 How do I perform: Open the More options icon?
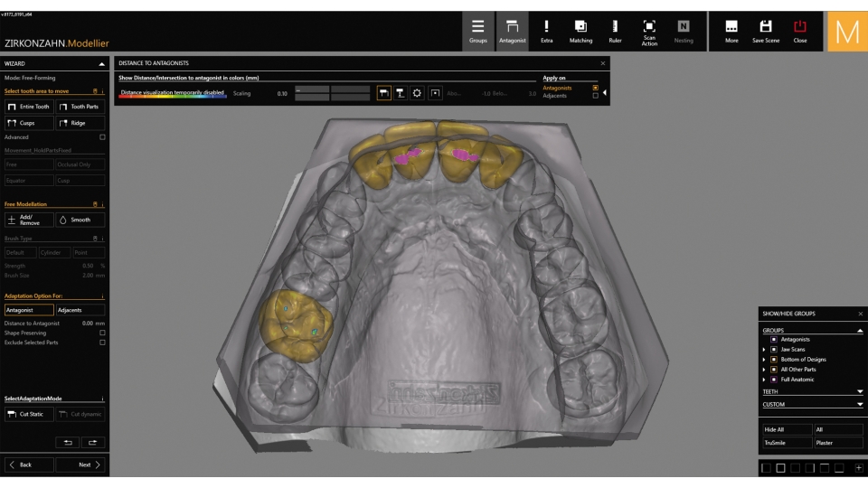point(731,32)
